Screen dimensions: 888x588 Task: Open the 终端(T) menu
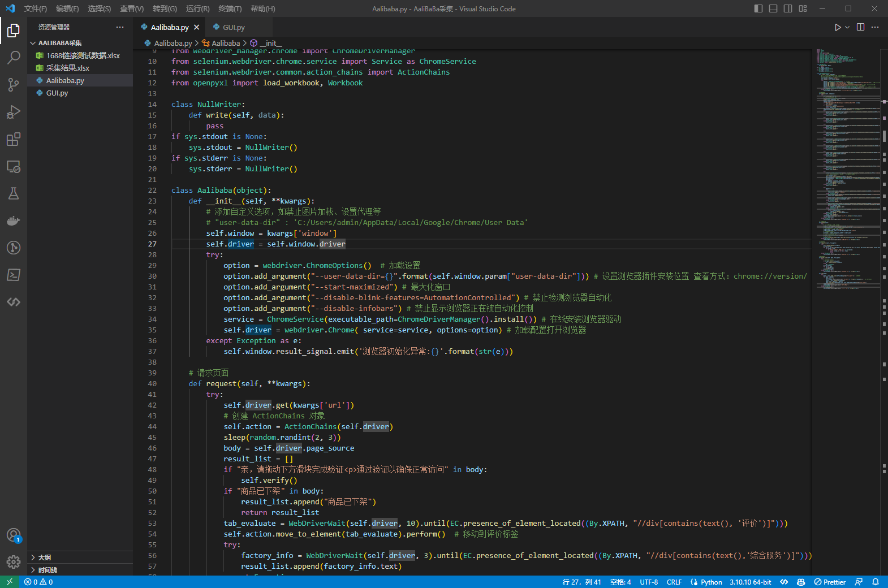point(230,8)
